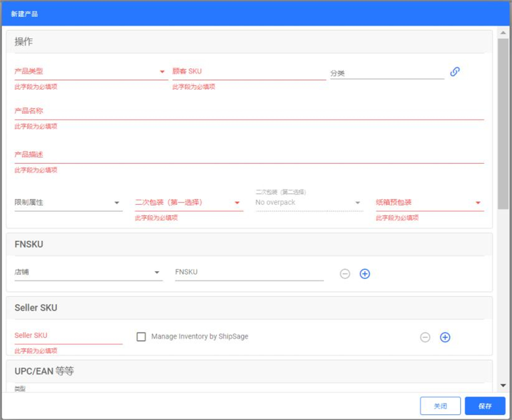
Task: Click the scrollbar up arrow
Action: click(x=503, y=33)
